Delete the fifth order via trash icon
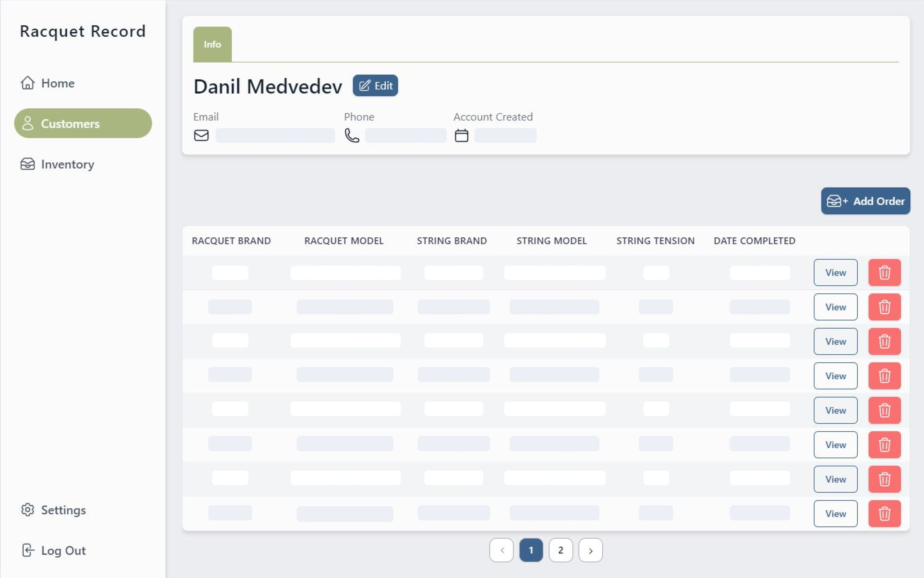Image resolution: width=924 pixels, height=578 pixels. (x=885, y=410)
